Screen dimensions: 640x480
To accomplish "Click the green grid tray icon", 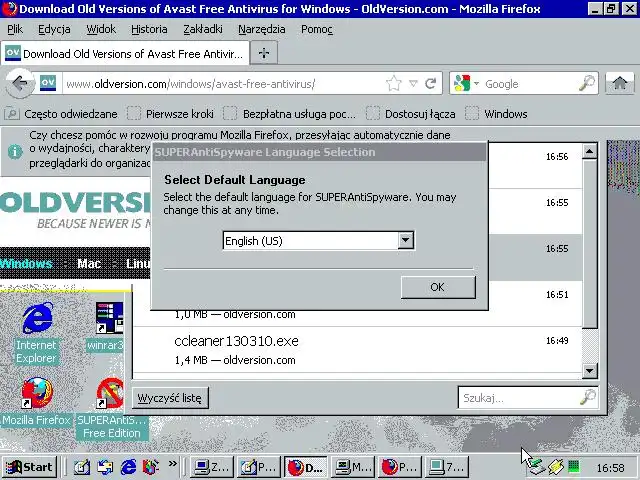I will [573, 467].
